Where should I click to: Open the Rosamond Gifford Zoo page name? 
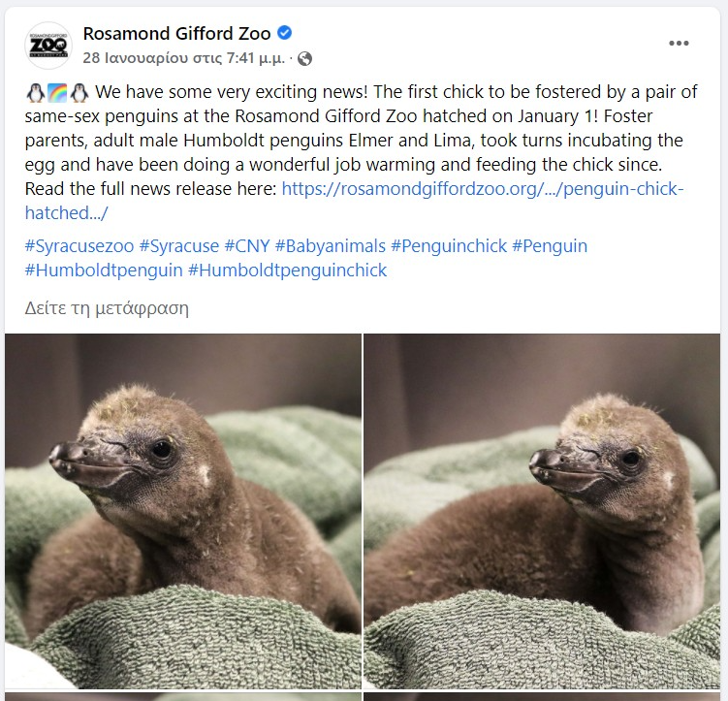[176, 33]
